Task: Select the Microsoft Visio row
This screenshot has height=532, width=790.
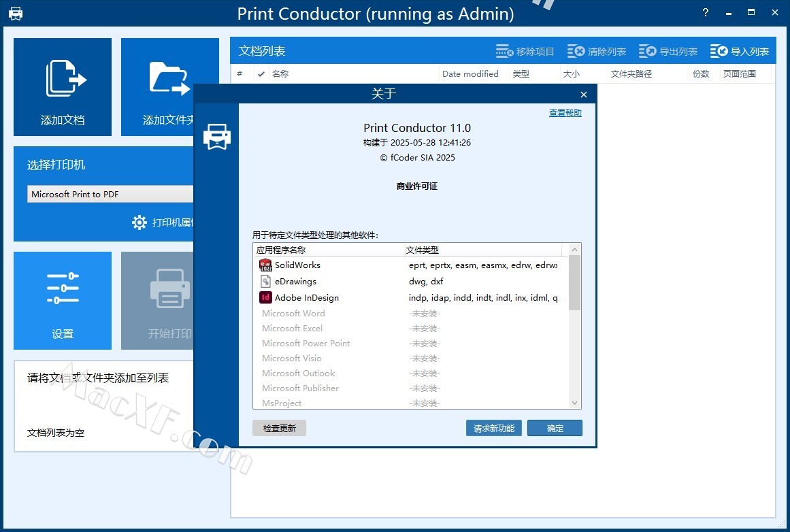Action: [410, 359]
